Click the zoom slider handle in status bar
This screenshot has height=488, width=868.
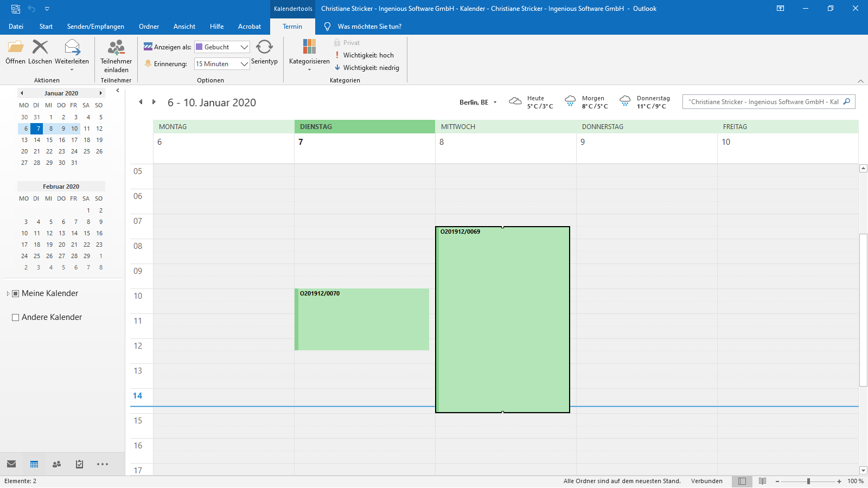pos(808,481)
